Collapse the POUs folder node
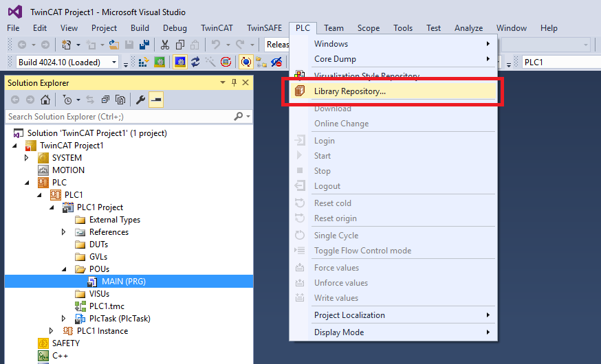 click(64, 269)
